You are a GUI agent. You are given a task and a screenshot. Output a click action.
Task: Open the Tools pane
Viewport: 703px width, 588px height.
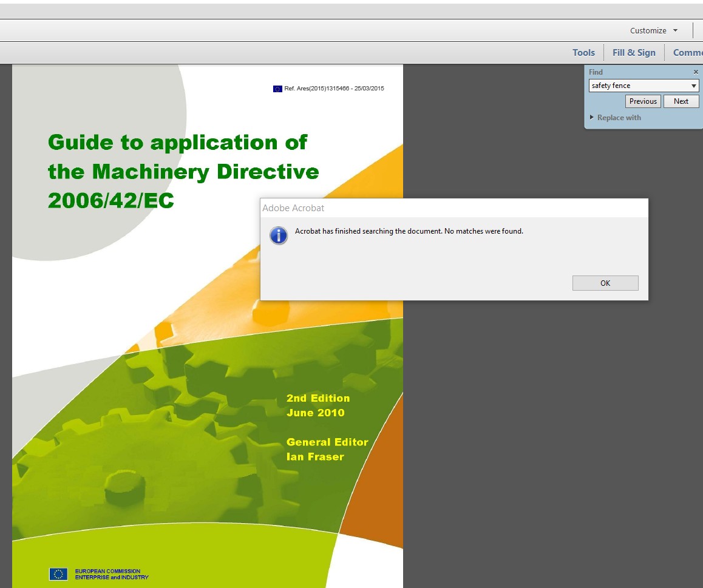583,53
